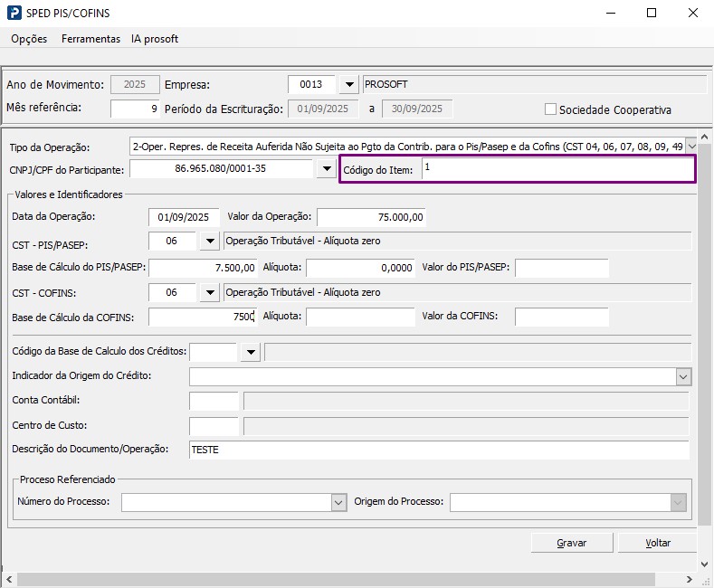Focus the Descrição do Documento/Operação field
Screen dimensions: 714x588
pyautogui.click(x=439, y=450)
